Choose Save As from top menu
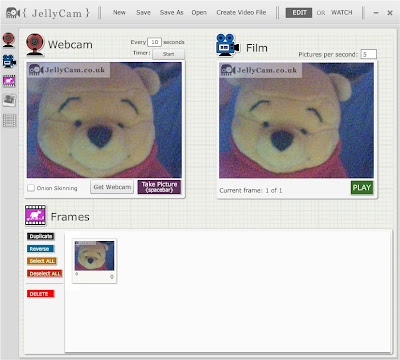This screenshot has width=400, height=360. (171, 13)
